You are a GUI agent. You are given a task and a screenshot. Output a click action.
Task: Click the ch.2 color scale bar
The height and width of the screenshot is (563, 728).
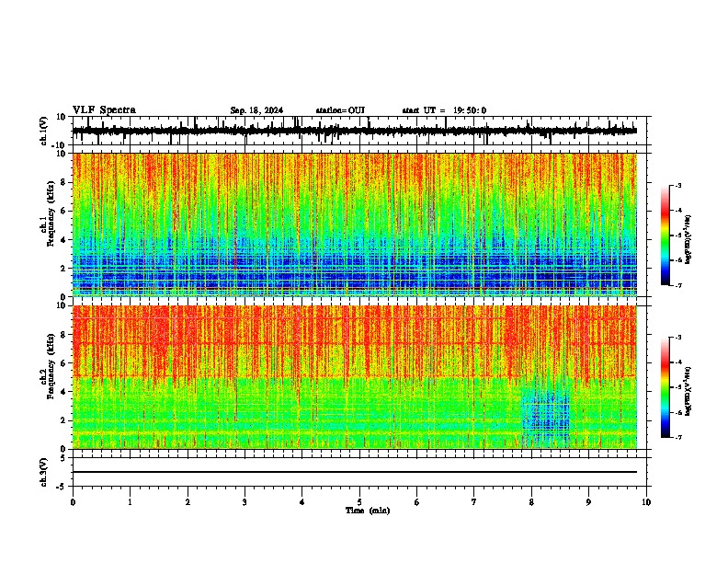point(665,387)
